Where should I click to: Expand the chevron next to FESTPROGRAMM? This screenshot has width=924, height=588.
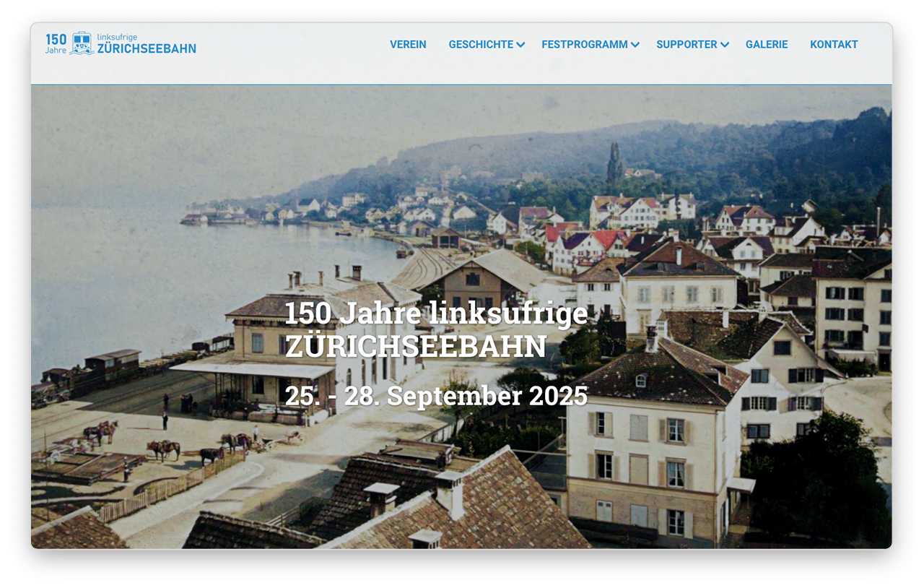(x=635, y=46)
